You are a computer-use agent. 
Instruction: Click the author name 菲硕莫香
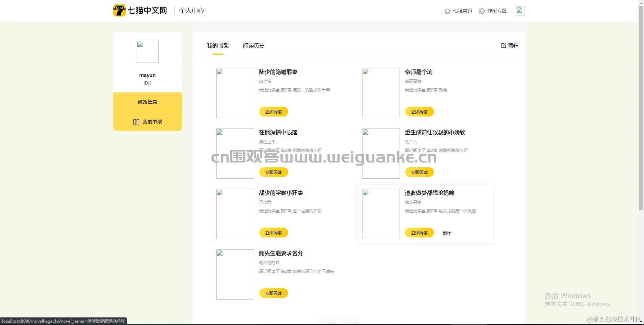(413, 81)
